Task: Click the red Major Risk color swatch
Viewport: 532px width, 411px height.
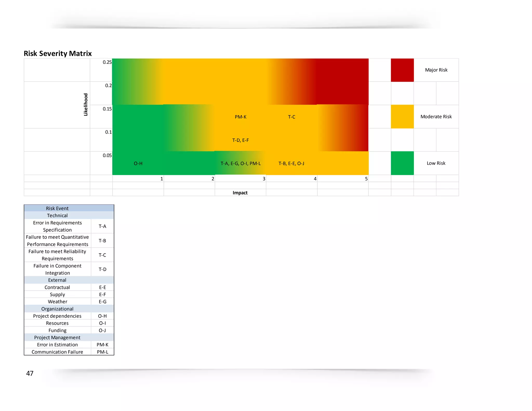Action: click(x=402, y=70)
